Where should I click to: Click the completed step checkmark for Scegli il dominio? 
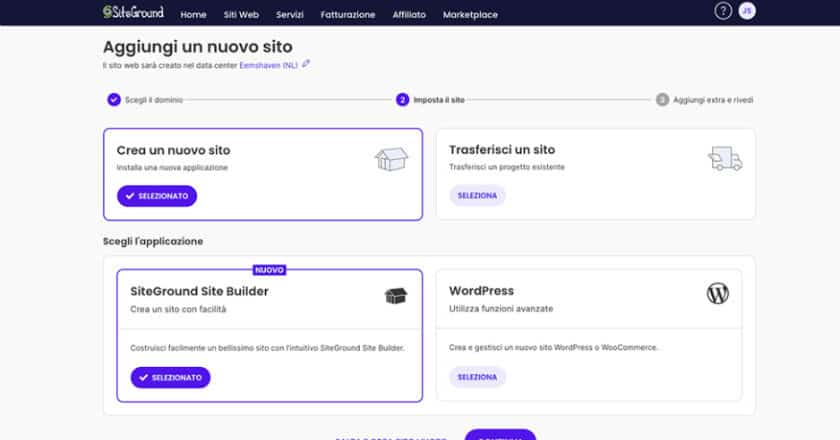(114, 100)
